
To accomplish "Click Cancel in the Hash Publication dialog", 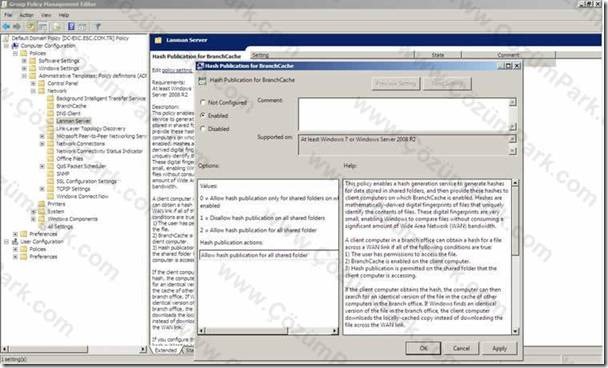I will [x=461, y=348].
